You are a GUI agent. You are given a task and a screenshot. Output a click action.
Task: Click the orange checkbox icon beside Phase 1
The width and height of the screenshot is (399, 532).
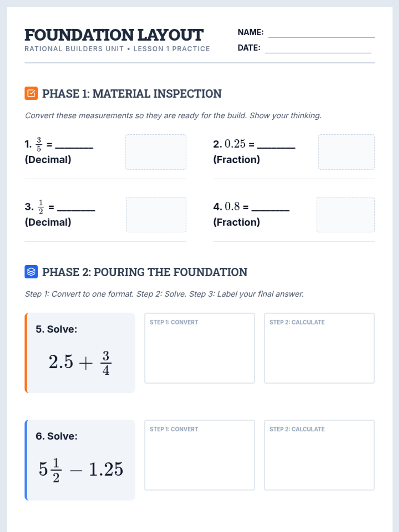click(x=31, y=93)
